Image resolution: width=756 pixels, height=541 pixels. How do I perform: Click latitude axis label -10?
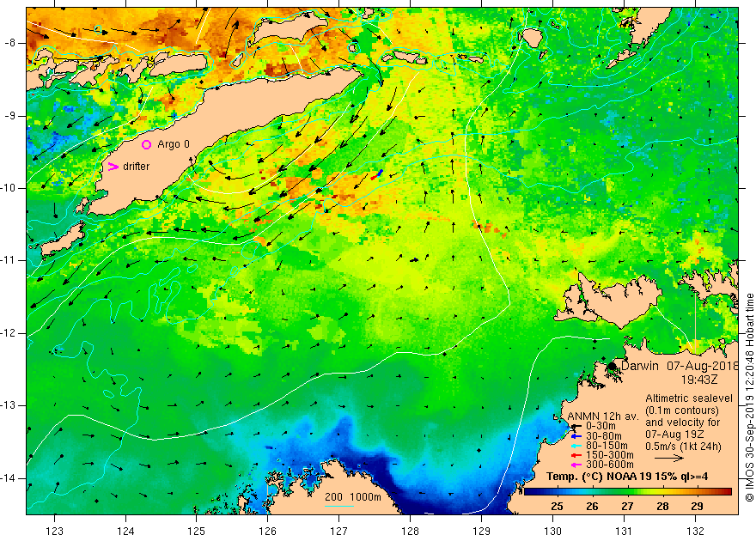pyautogui.click(x=9, y=188)
